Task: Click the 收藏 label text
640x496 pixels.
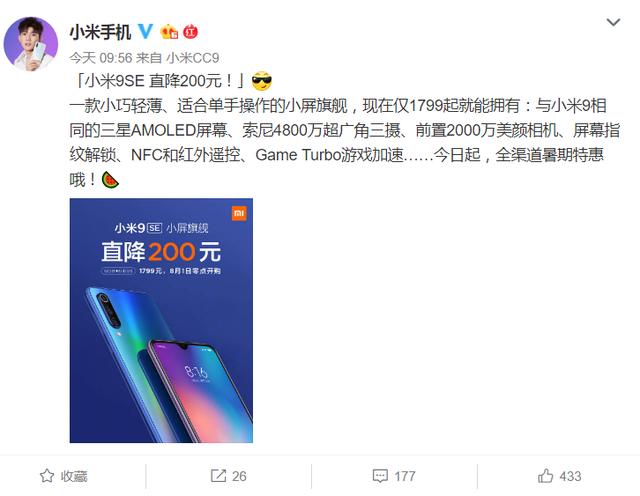Action: pyautogui.click(x=74, y=476)
